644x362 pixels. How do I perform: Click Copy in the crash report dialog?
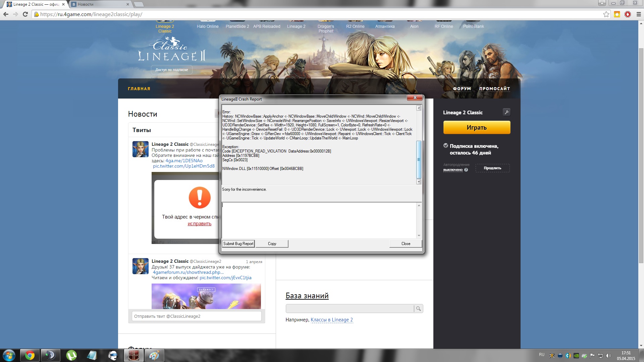coord(272,244)
